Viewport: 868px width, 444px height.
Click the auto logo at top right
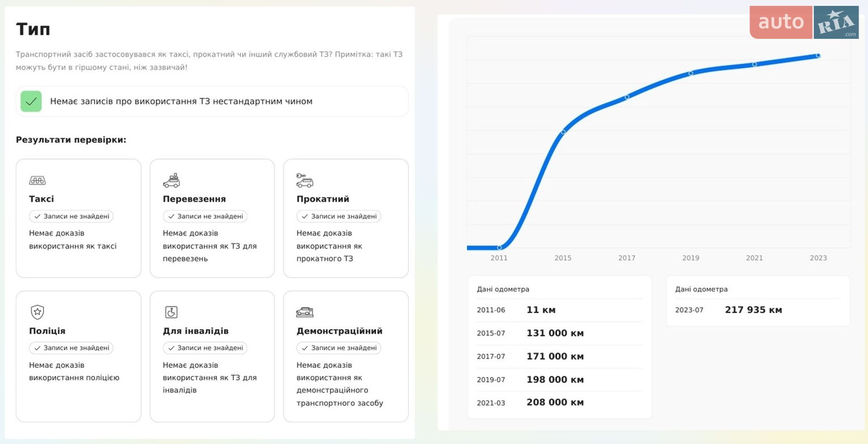coord(781,22)
